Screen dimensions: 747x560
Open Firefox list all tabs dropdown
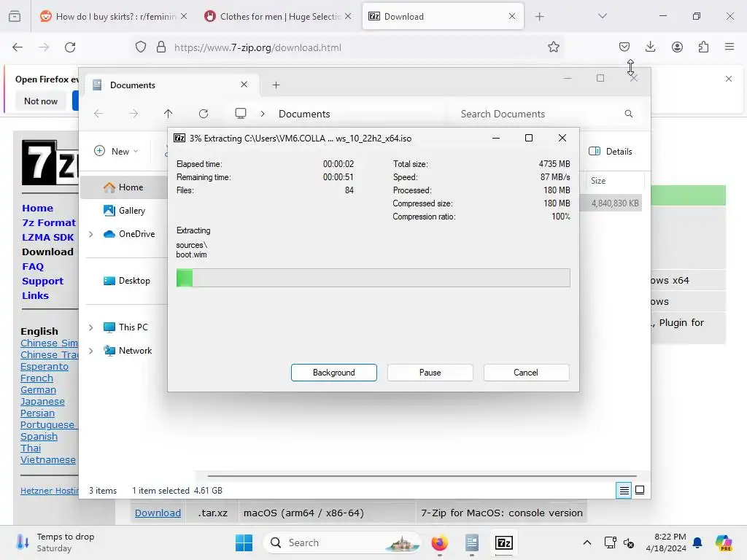(x=602, y=16)
